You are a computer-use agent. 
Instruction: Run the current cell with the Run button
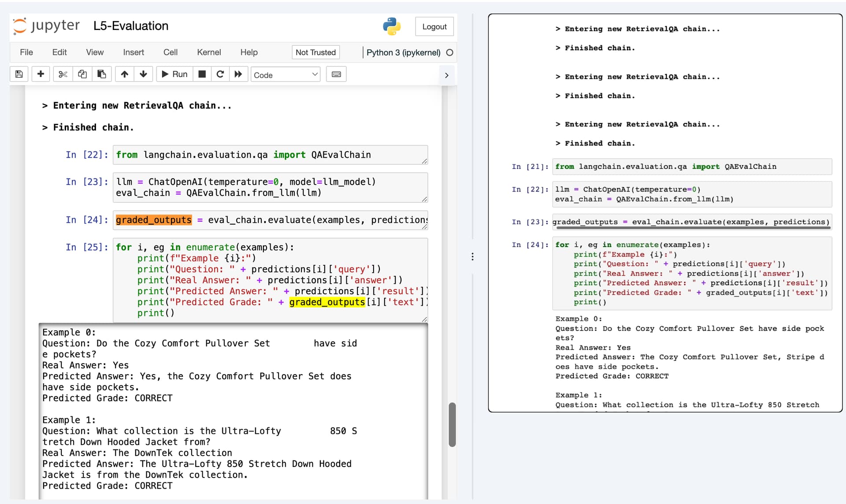click(175, 74)
